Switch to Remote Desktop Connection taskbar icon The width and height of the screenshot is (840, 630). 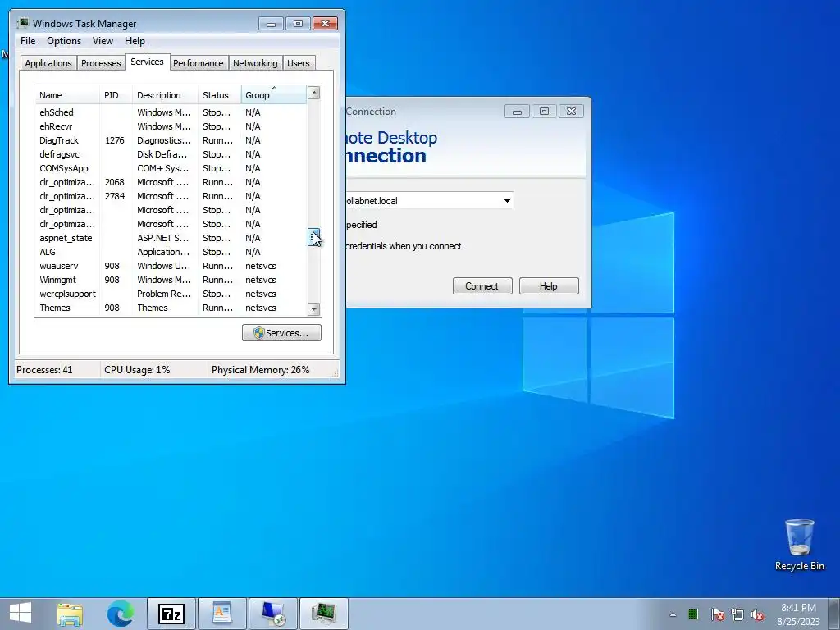pyautogui.click(x=272, y=614)
